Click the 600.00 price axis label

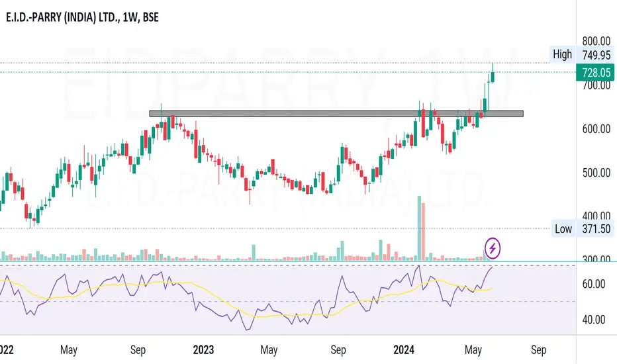pos(596,129)
